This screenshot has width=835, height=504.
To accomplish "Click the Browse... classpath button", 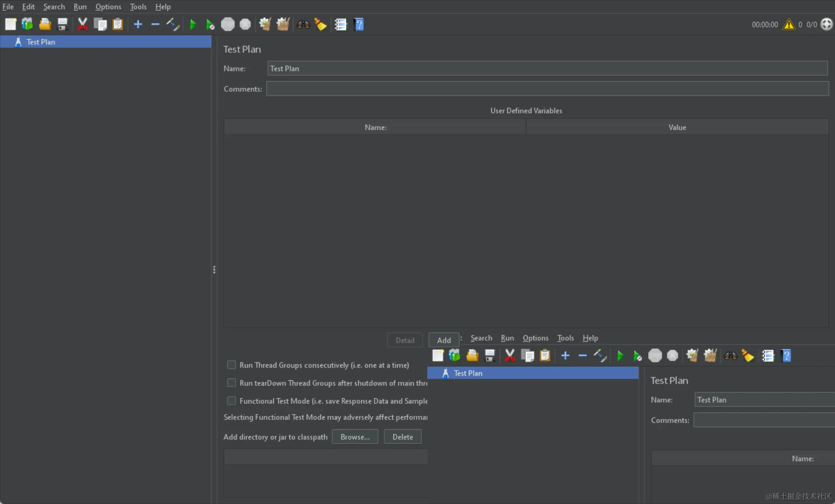I will [x=355, y=437].
